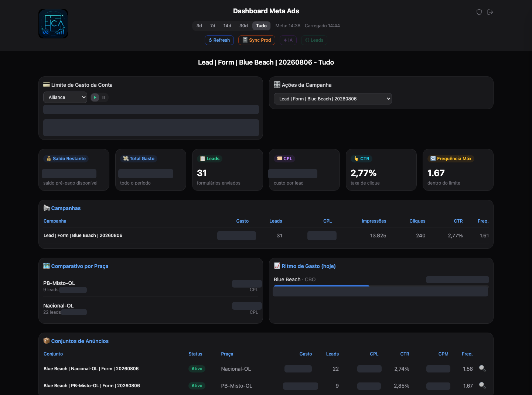Image resolution: width=532 pixels, height=395 pixels.
Task: Pause account spending with pause button
Action: [104, 97]
